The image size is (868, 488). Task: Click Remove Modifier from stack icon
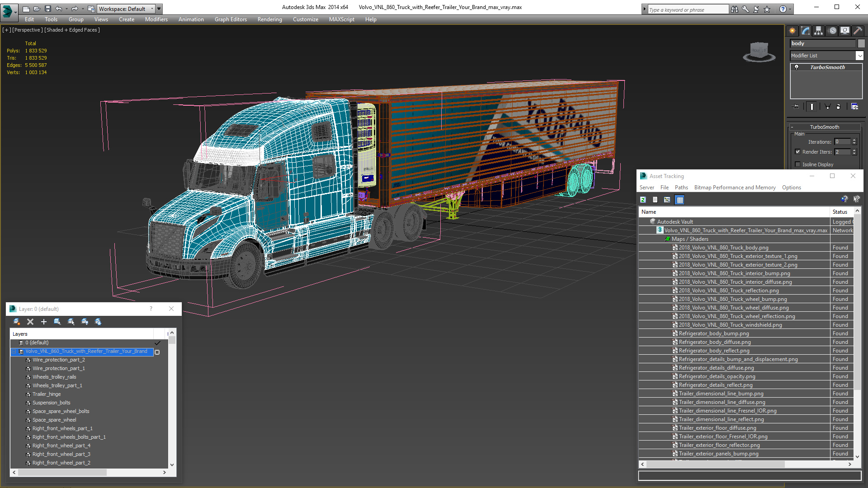[839, 107]
